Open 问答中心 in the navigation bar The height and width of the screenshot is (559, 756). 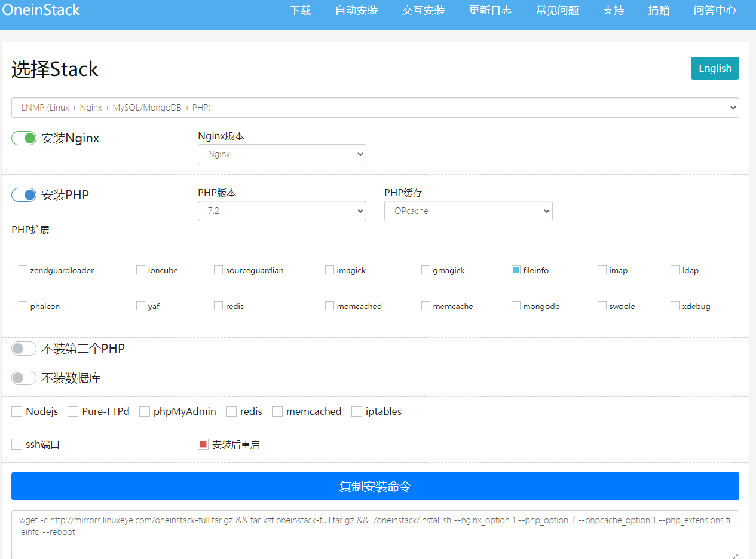click(x=715, y=10)
